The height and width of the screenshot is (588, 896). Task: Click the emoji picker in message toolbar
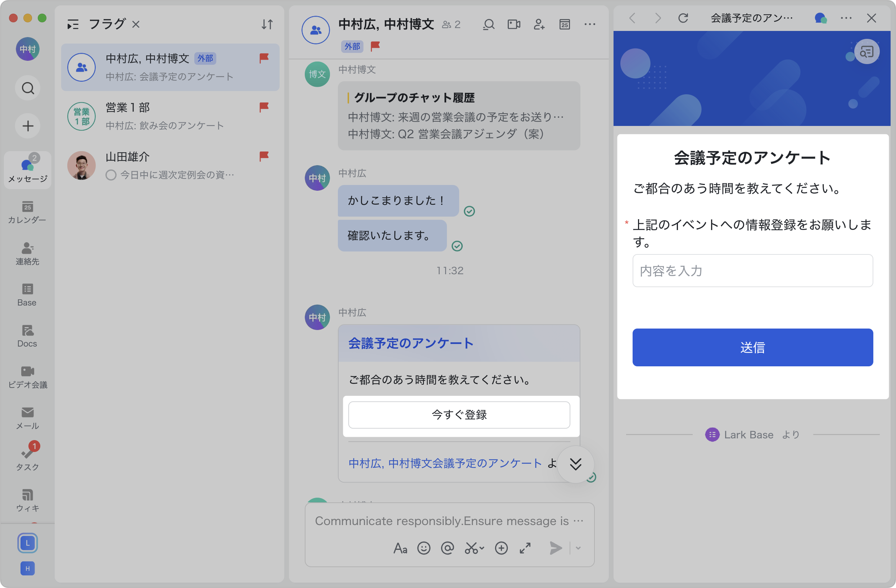tap(424, 548)
